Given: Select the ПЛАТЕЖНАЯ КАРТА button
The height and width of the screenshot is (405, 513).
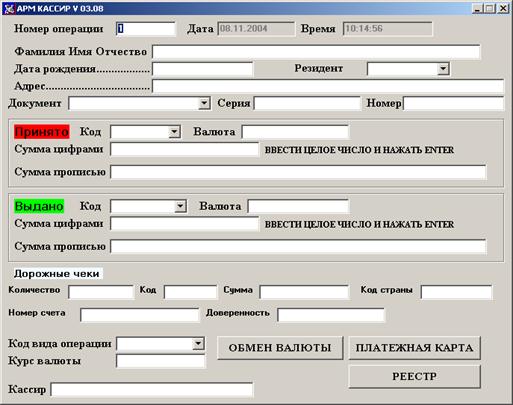Looking at the screenshot, I should [x=414, y=348].
